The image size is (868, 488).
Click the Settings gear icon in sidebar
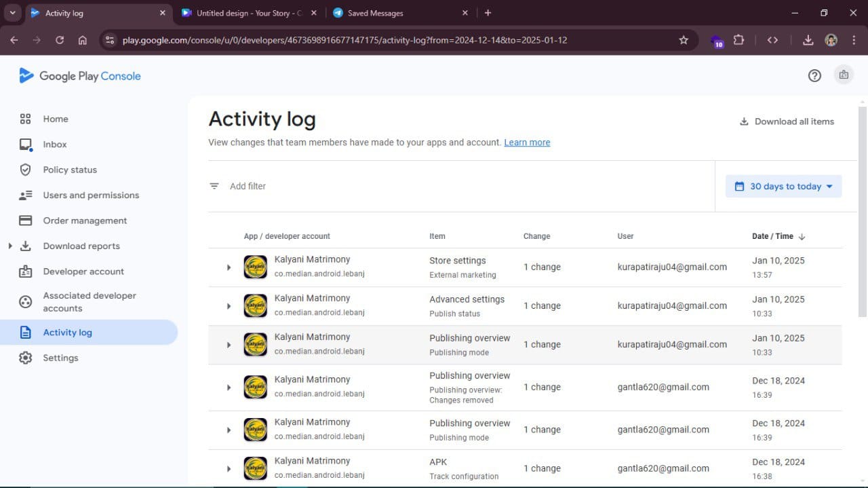pyautogui.click(x=26, y=358)
